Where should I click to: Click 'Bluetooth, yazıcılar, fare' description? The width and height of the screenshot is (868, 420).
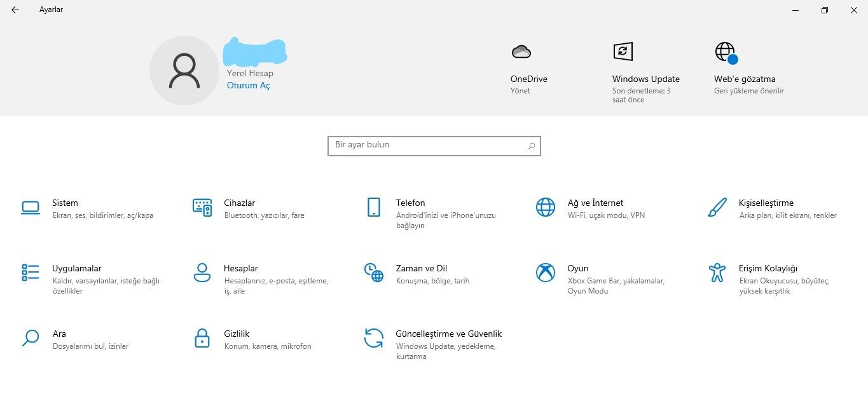(x=265, y=215)
